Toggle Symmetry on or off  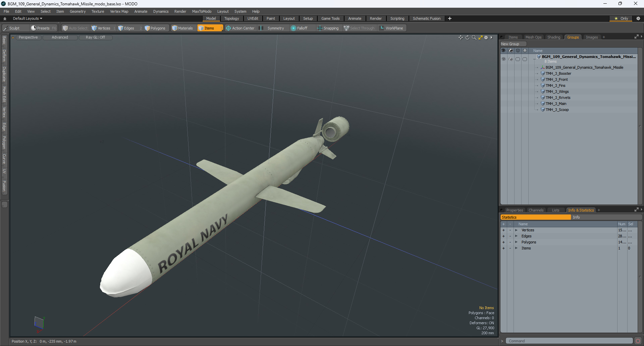pos(272,28)
